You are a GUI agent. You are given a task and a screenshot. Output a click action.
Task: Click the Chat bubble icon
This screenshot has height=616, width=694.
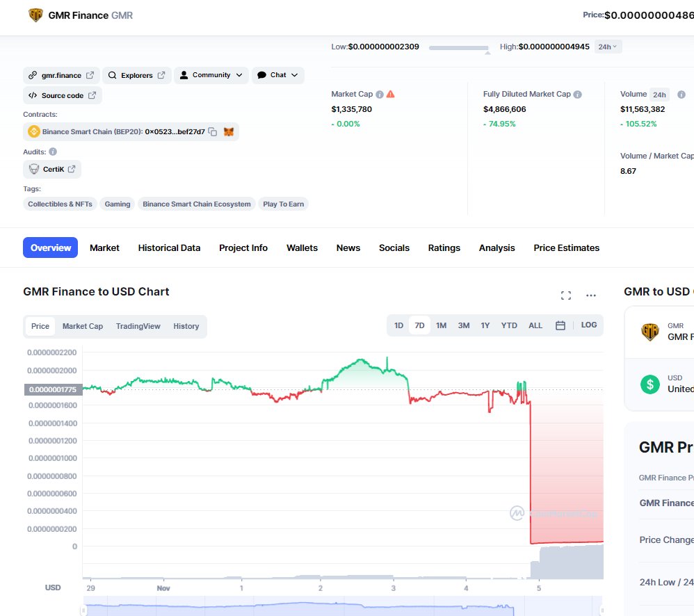(261, 75)
